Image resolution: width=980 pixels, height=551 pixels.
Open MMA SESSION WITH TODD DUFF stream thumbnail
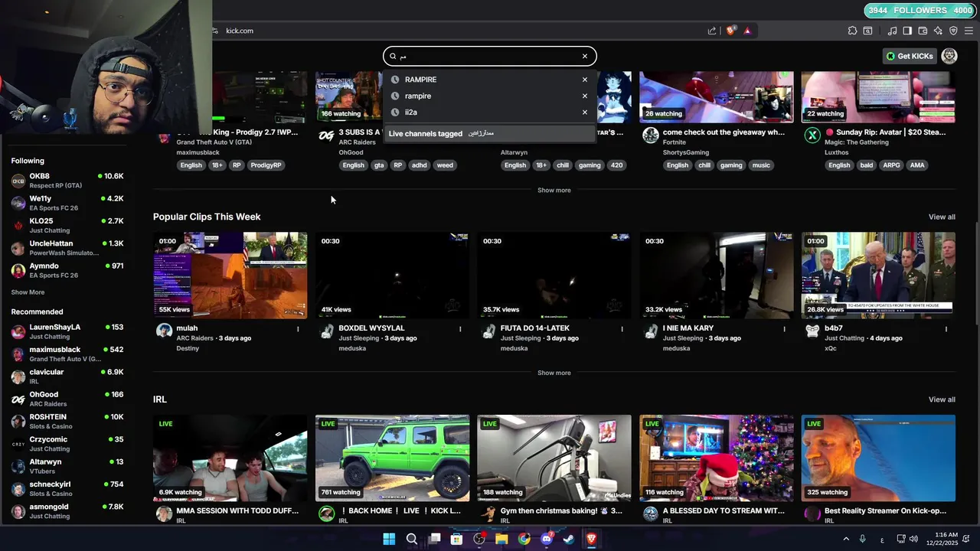(x=230, y=458)
